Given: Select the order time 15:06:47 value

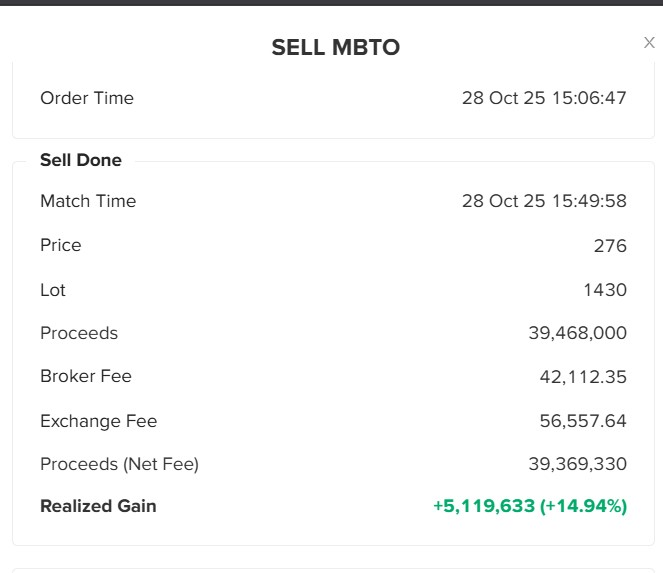Looking at the screenshot, I should [544, 98].
